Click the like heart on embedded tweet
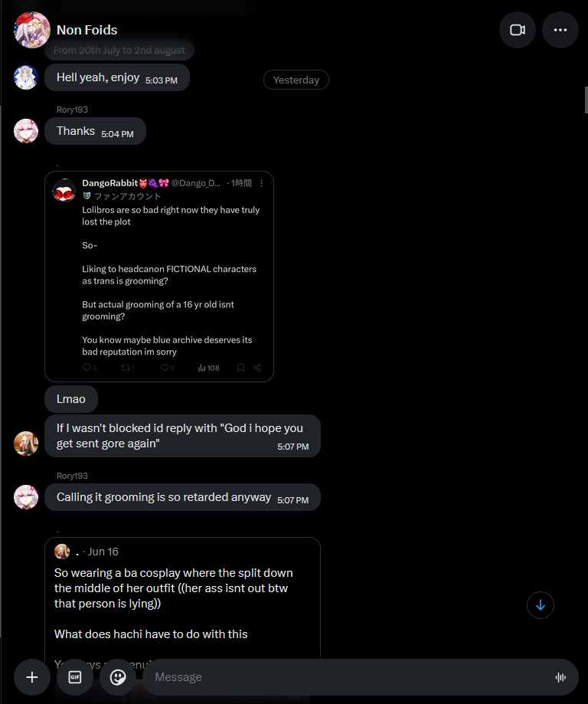Screen dimensions: 588x704 (167, 368)
